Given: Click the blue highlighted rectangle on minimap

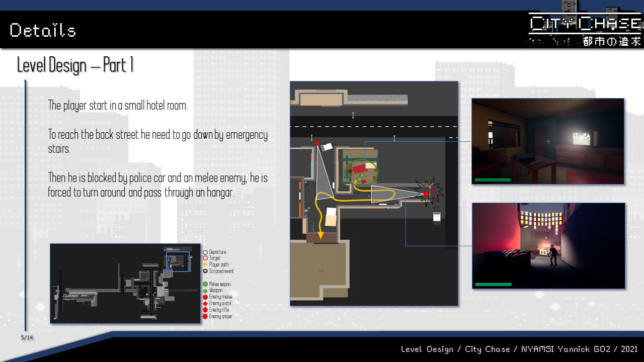Looking at the screenshot, I should (178, 261).
